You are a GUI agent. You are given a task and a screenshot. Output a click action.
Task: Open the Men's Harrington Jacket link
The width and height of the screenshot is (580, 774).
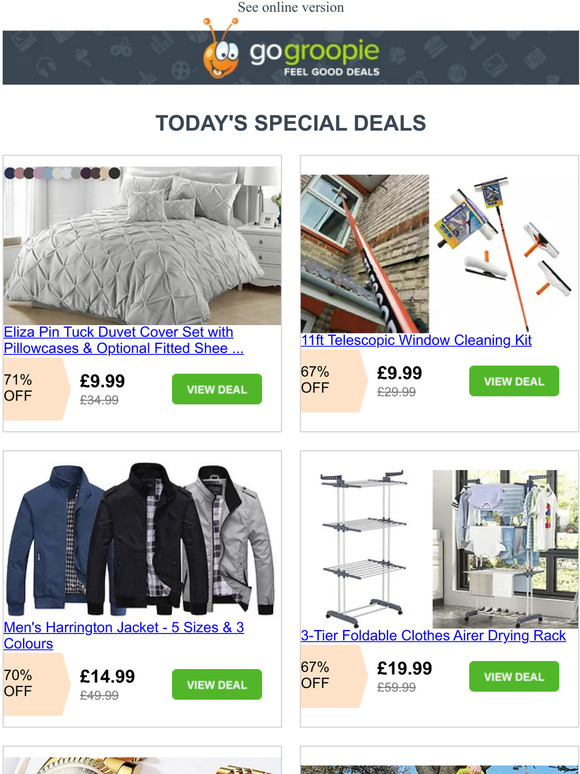pos(123,635)
